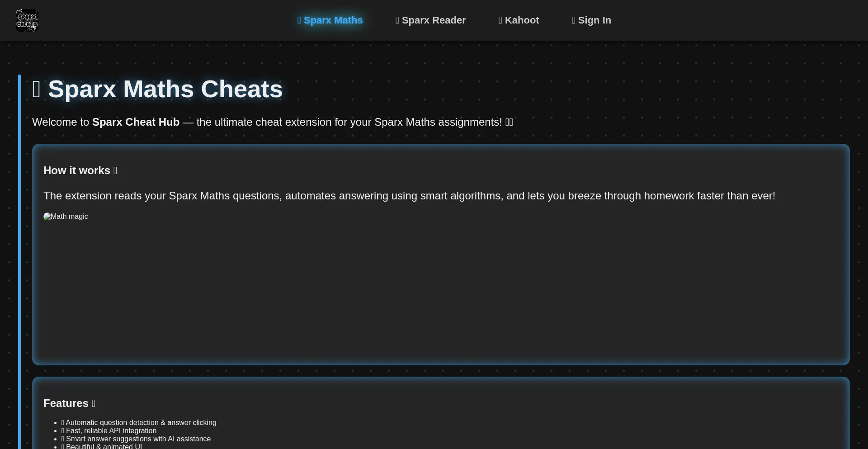Open the Sparx Maths nav tab
The width and height of the screenshot is (868, 449).
333,20
